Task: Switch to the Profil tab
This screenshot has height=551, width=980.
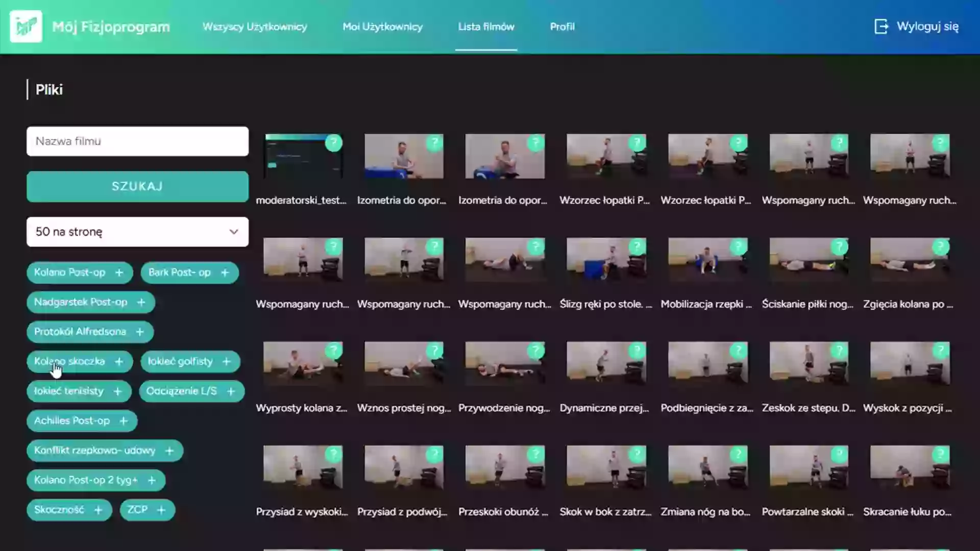Action: [x=562, y=27]
